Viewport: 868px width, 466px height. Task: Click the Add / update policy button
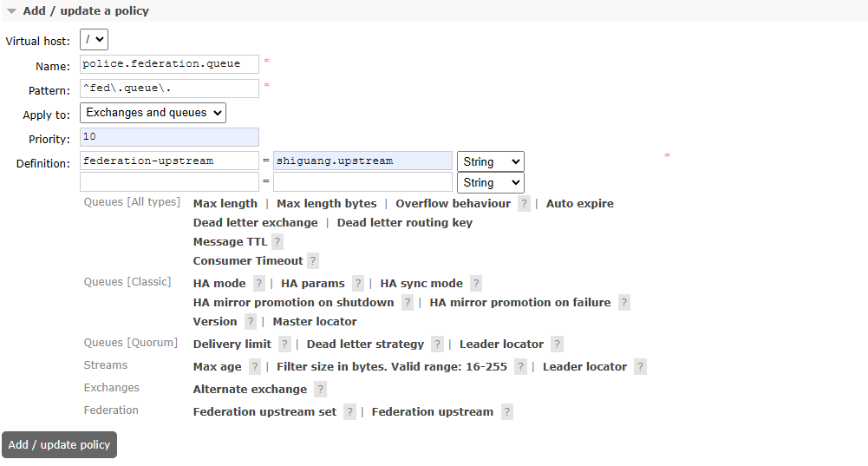click(59, 445)
